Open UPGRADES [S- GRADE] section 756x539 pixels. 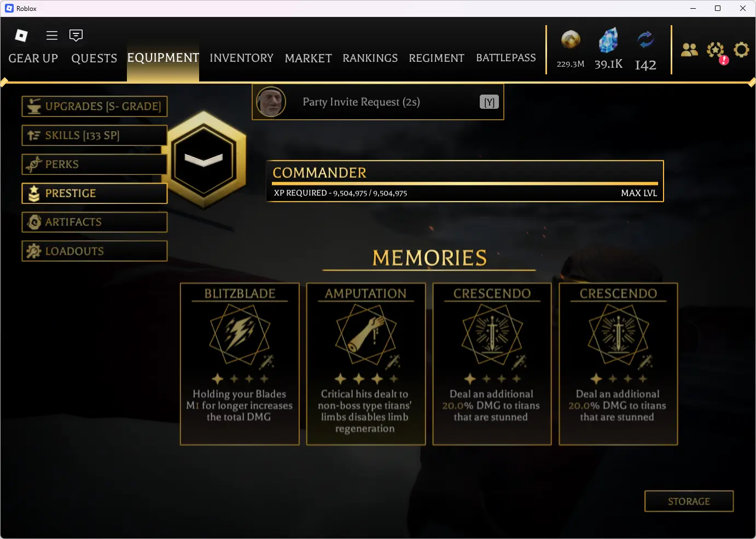pyautogui.click(x=95, y=106)
